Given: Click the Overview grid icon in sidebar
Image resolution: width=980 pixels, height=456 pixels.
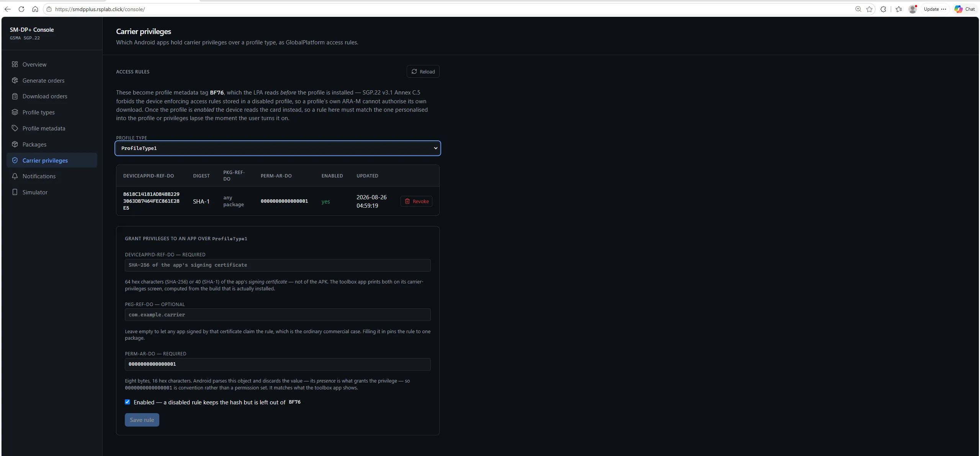Looking at the screenshot, I should [x=15, y=64].
